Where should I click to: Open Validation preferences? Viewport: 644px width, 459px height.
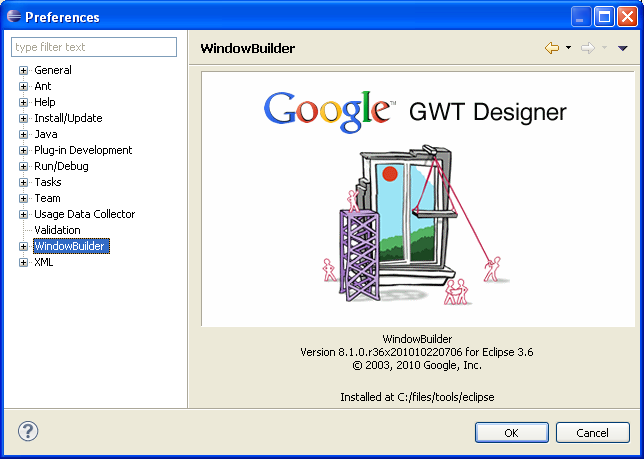(x=57, y=230)
